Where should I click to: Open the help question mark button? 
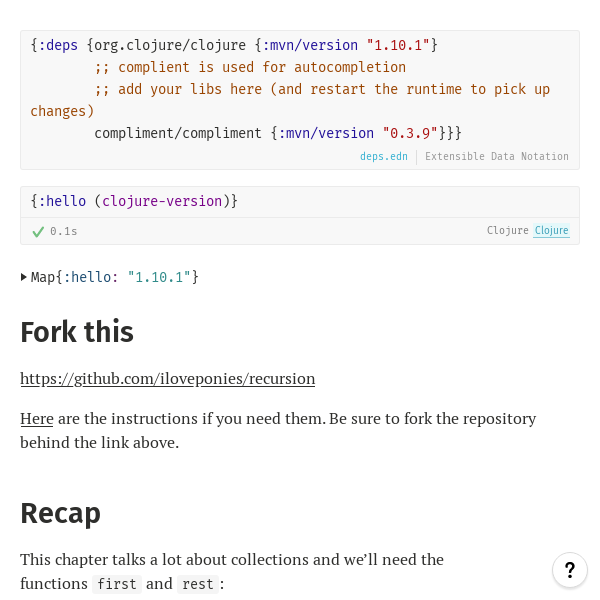tap(569, 570)
